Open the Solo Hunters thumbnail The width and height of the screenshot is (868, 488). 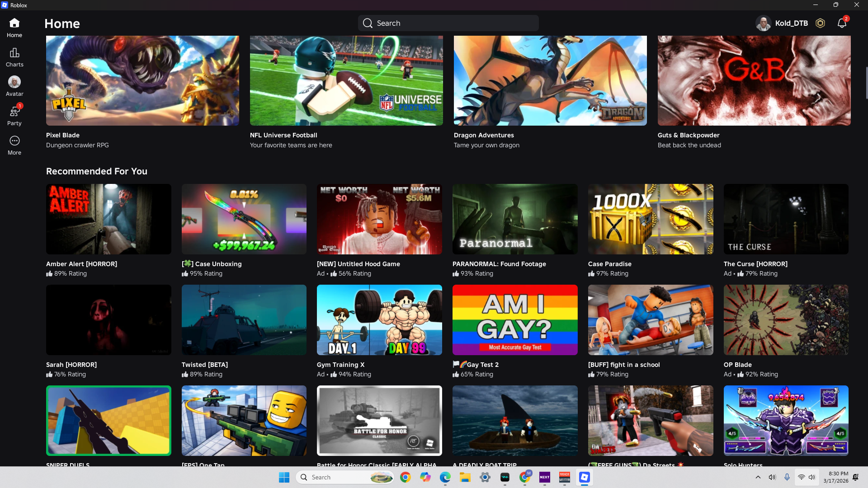click(x=786, y=421)
